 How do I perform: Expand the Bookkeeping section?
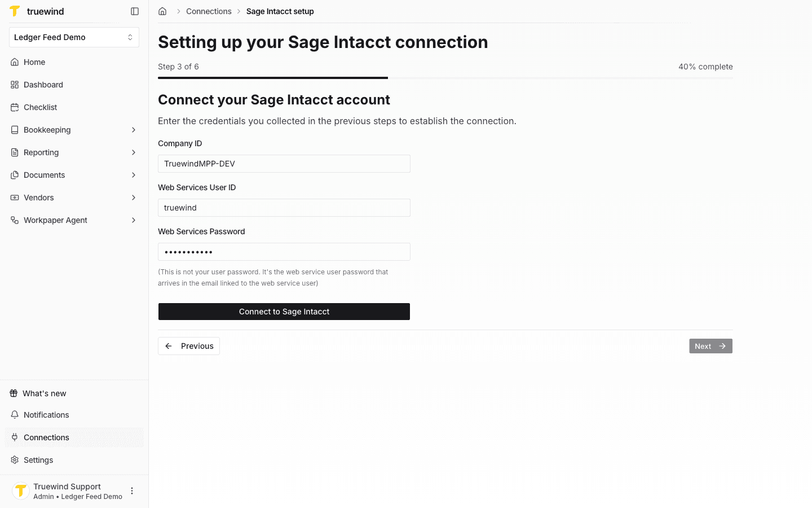[x=134, y=130]
